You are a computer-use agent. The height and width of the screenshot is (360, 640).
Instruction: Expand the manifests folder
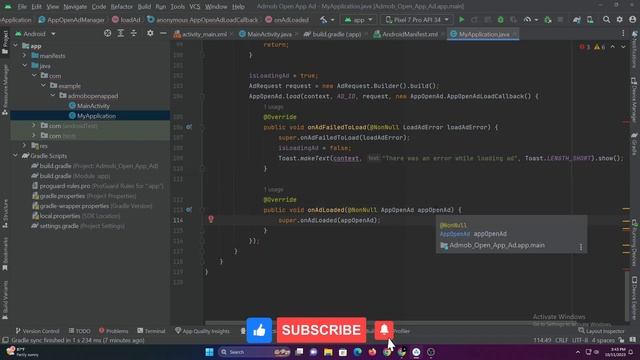pos(24,56)
